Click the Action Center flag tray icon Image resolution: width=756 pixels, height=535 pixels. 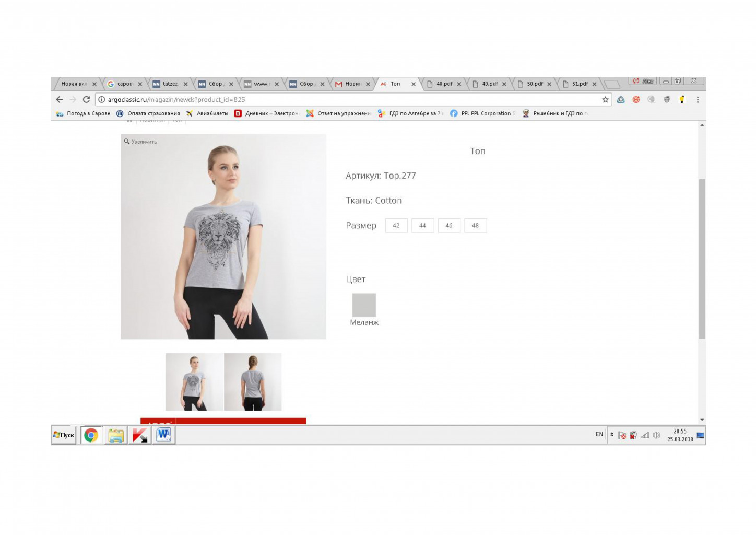(x=622, y=435)
